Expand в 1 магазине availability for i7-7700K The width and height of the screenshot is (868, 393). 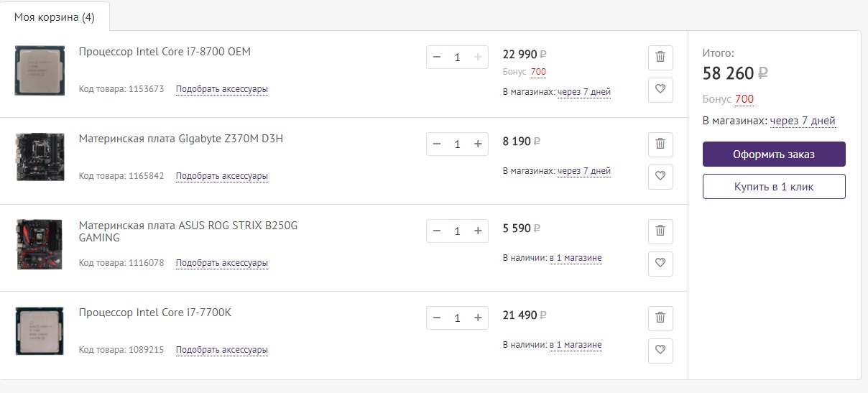coord(575,345)
